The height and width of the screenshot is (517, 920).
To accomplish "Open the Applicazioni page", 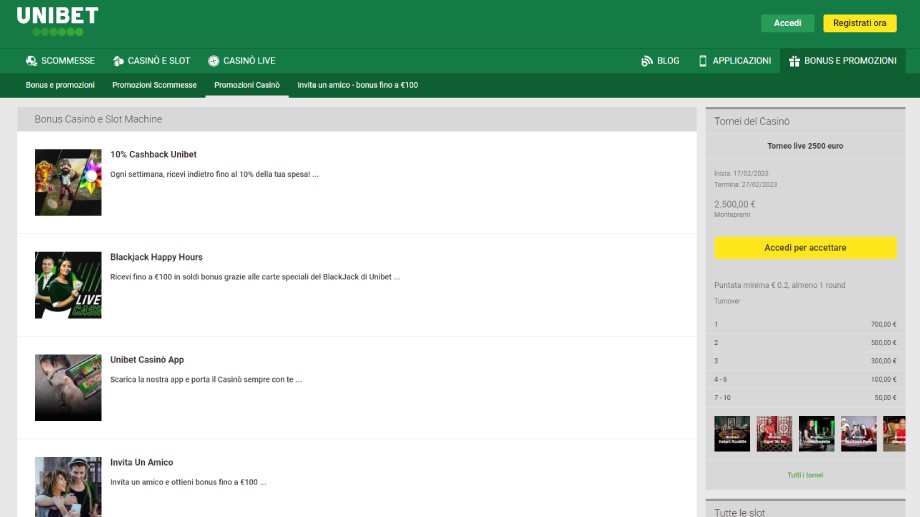I will [735, 60].
